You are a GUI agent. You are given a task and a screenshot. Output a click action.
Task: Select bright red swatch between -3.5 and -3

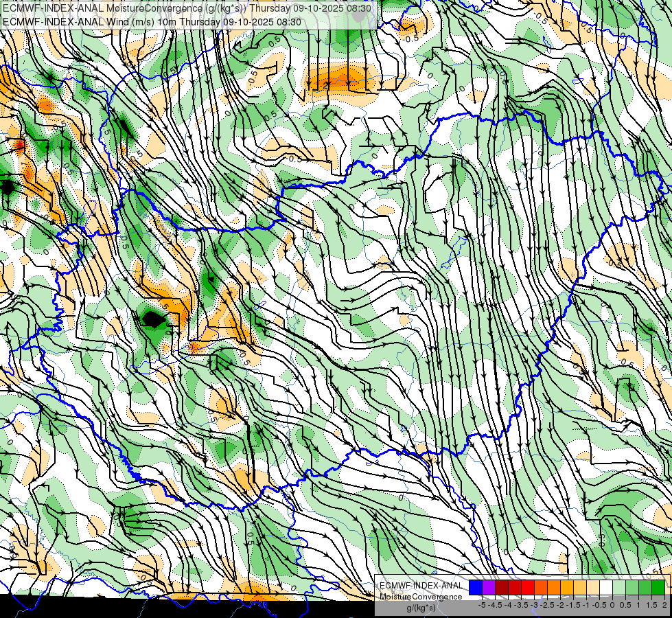(x=528, y=588)
